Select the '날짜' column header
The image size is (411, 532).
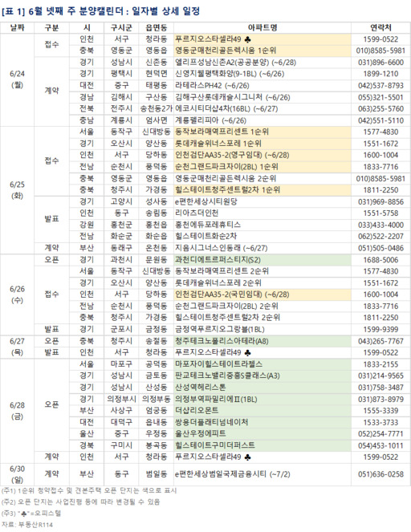(17, 27)
